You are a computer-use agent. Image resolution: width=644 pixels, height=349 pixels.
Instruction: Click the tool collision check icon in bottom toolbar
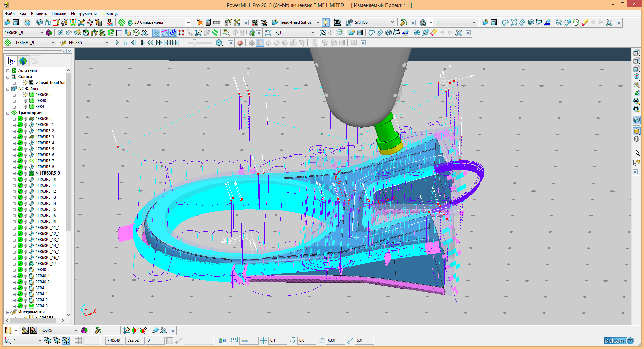[x=98, y=330]
